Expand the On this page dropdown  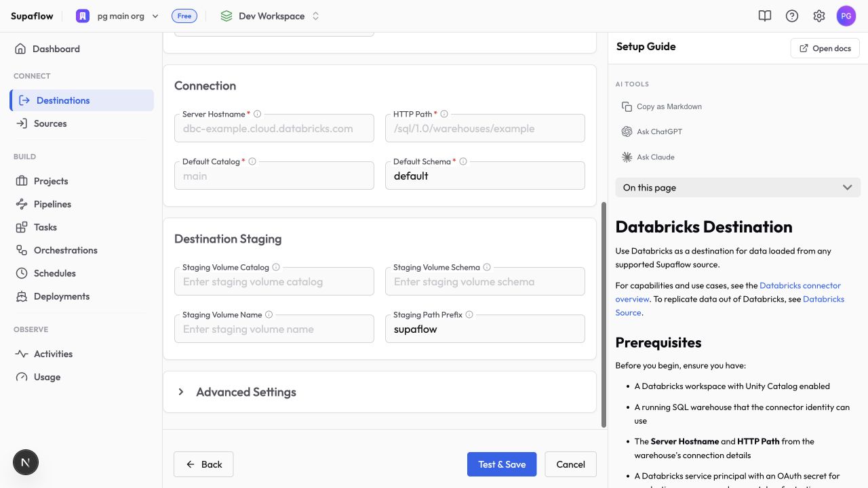click(738, 188)
